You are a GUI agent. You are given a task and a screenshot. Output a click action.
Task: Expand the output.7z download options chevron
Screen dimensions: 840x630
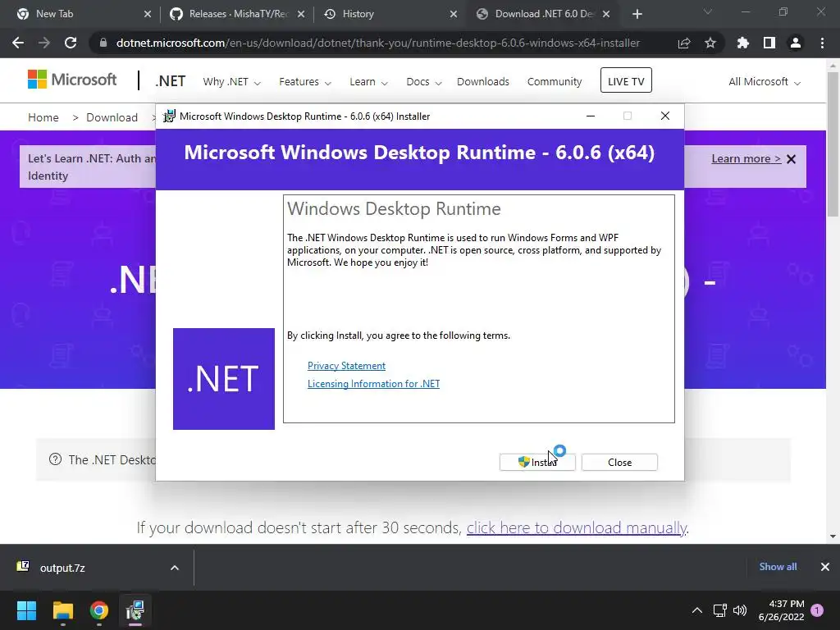click(175, 568)
